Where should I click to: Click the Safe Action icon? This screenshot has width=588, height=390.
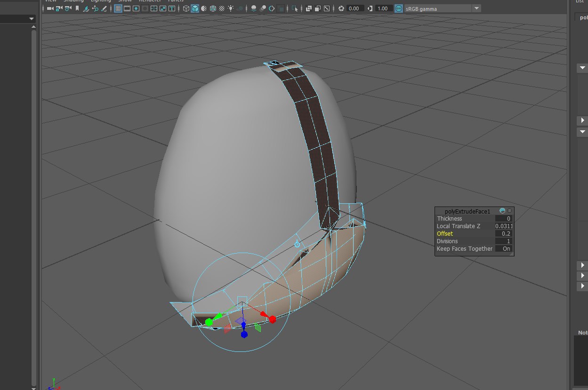click(x=163, y=8)
